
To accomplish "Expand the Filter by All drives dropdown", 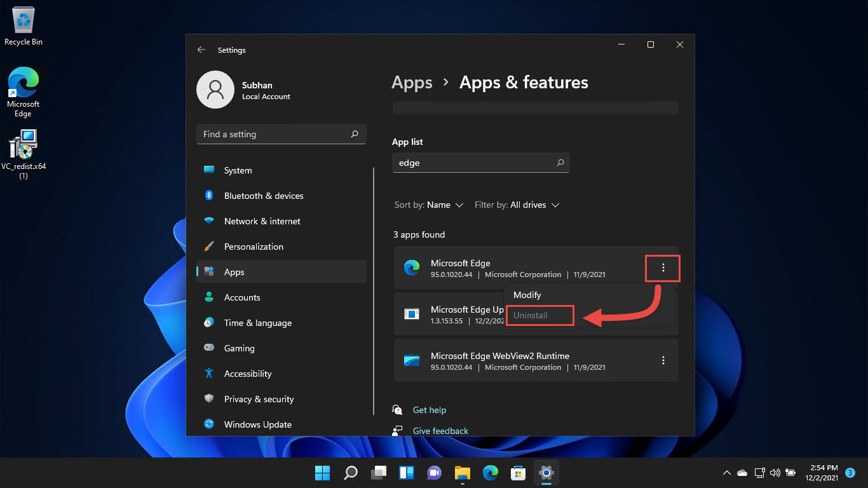I will (517, 205).
